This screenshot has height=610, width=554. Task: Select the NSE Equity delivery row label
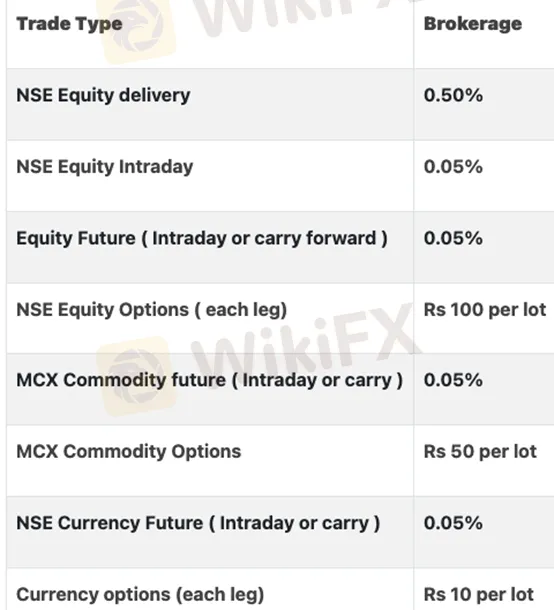coord(103,95)
